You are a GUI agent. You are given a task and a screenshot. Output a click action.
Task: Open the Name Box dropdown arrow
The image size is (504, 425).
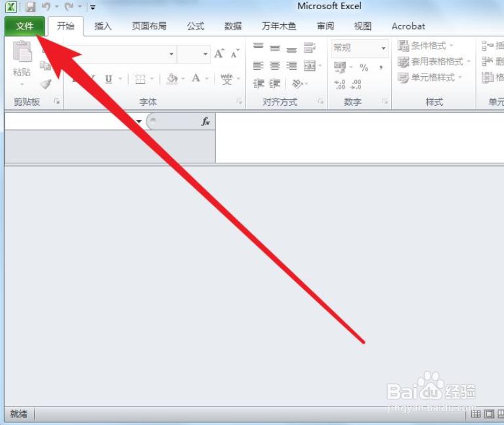tap(139, 122)
